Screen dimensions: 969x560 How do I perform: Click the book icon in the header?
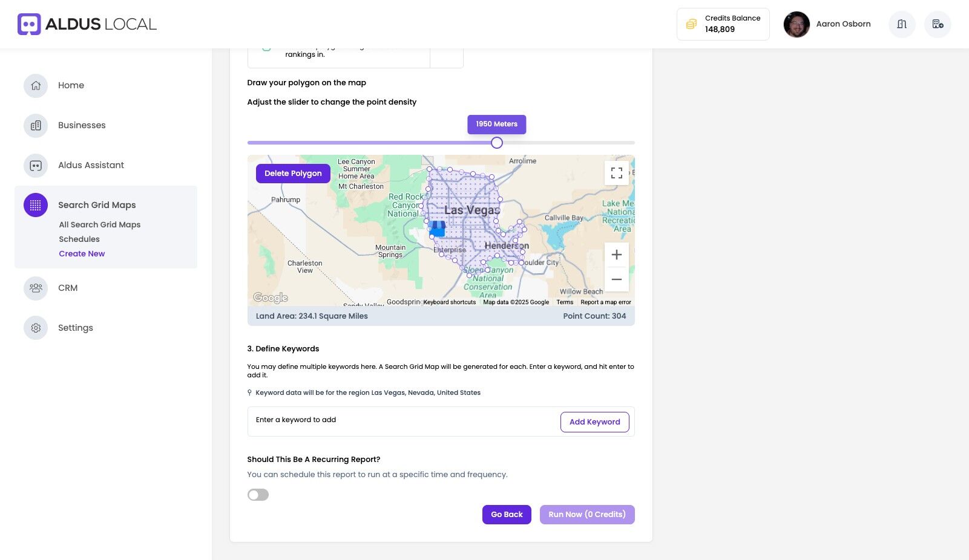(x=902, y=24)
